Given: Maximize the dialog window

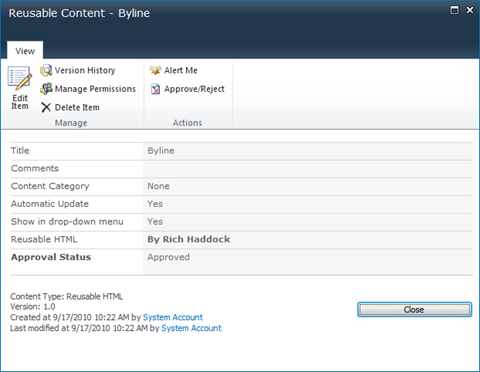Looking at the screenshot, I should click(454, 10).
